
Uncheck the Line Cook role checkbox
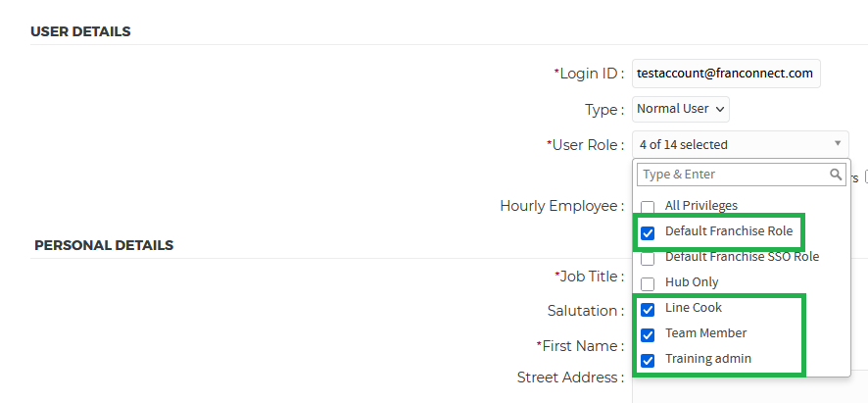coord(648,309)
